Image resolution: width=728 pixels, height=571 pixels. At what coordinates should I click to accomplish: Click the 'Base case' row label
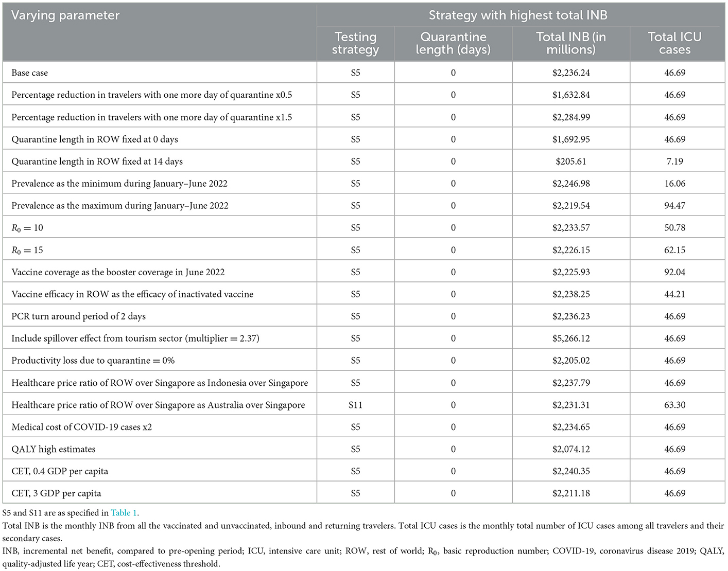30,73
